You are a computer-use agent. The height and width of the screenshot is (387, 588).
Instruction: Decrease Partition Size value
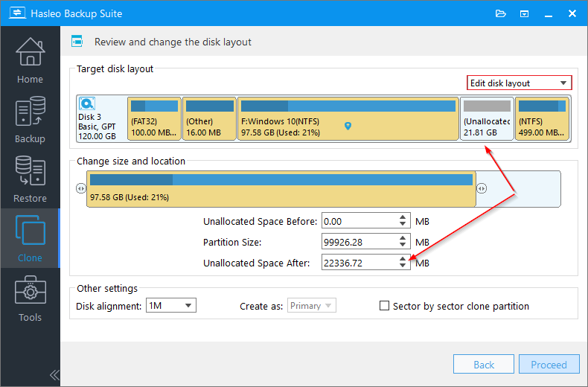(403, 245)
